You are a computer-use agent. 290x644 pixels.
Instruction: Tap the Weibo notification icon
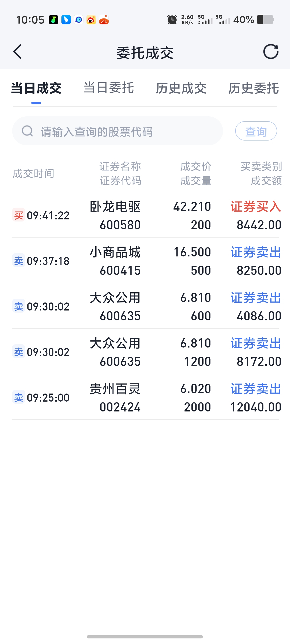click(x=91, y=20)
